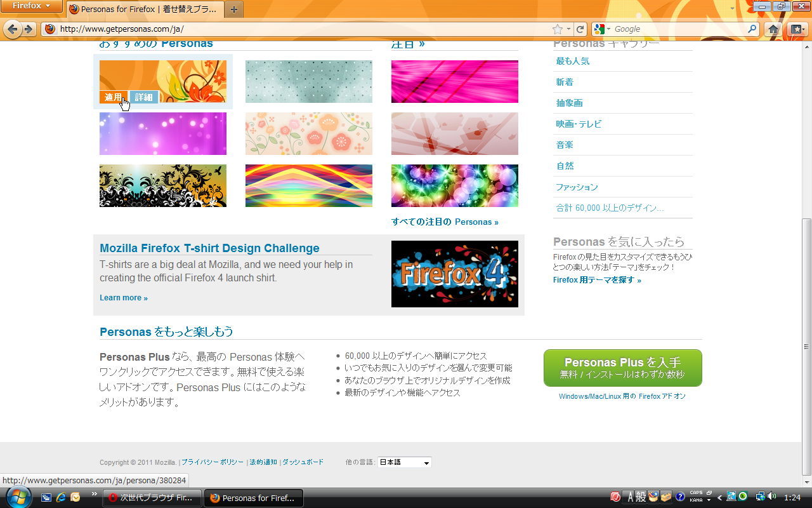Open a new tab
This screenshot has height=508, width=812.
[x=234, y=9]
